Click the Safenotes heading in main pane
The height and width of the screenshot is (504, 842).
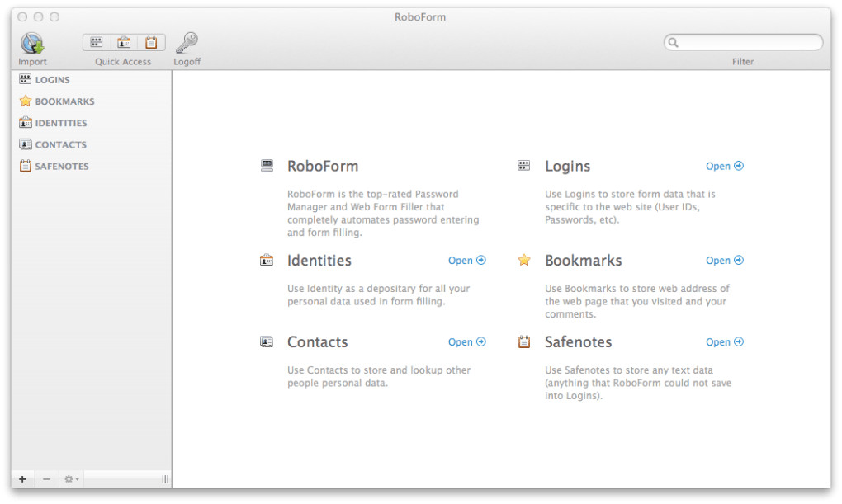pyautogui.click(x=579, y=341)
